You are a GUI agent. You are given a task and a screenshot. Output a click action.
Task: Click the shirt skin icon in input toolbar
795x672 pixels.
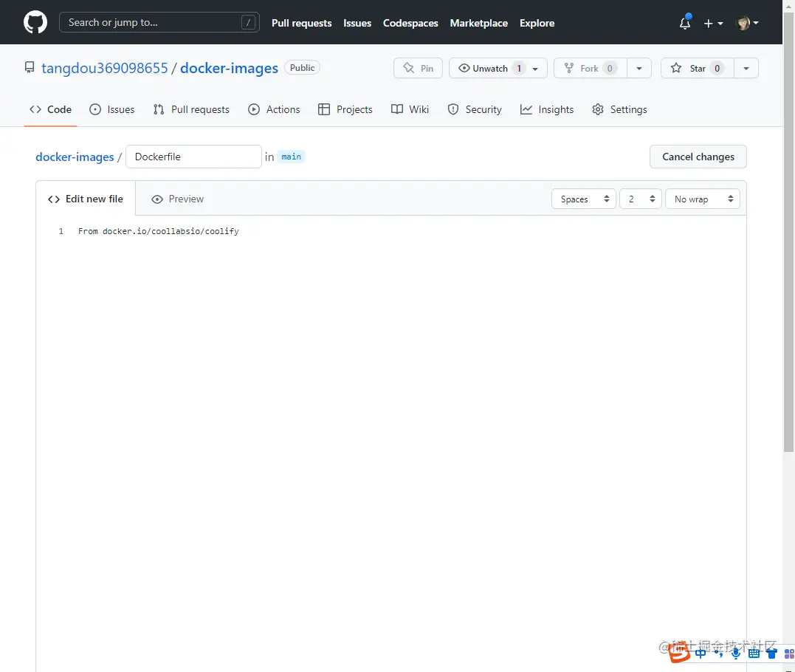(x=771, y=654)
